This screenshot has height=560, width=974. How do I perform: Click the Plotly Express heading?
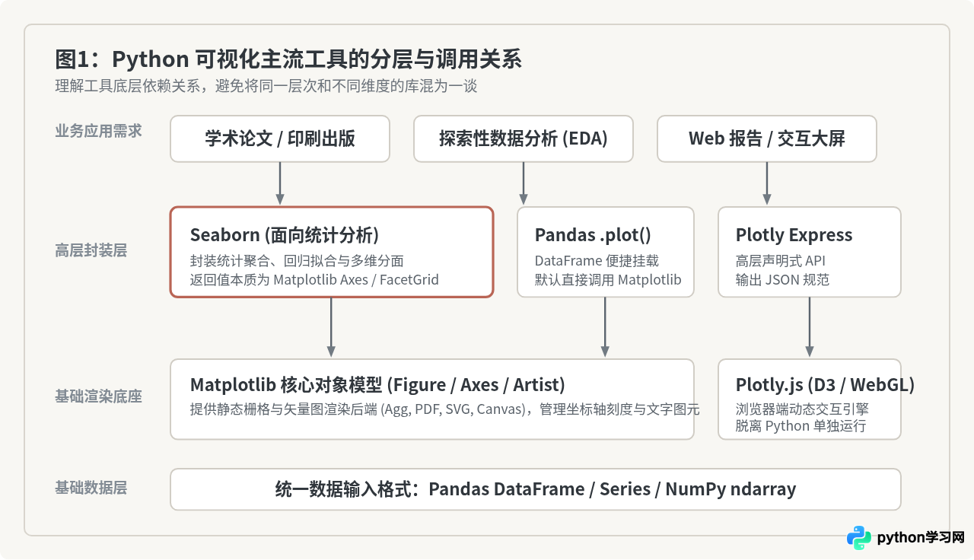[794, 235]
